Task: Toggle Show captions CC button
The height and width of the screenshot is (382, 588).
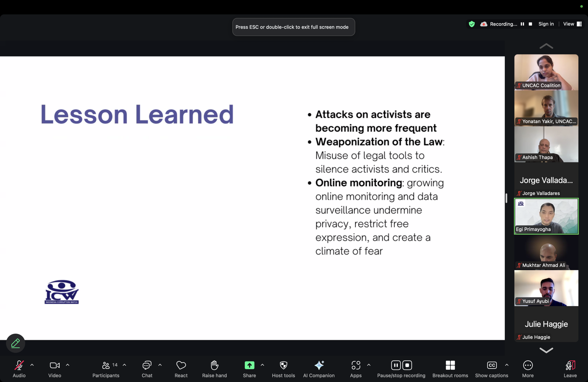Action: (491, 365)
